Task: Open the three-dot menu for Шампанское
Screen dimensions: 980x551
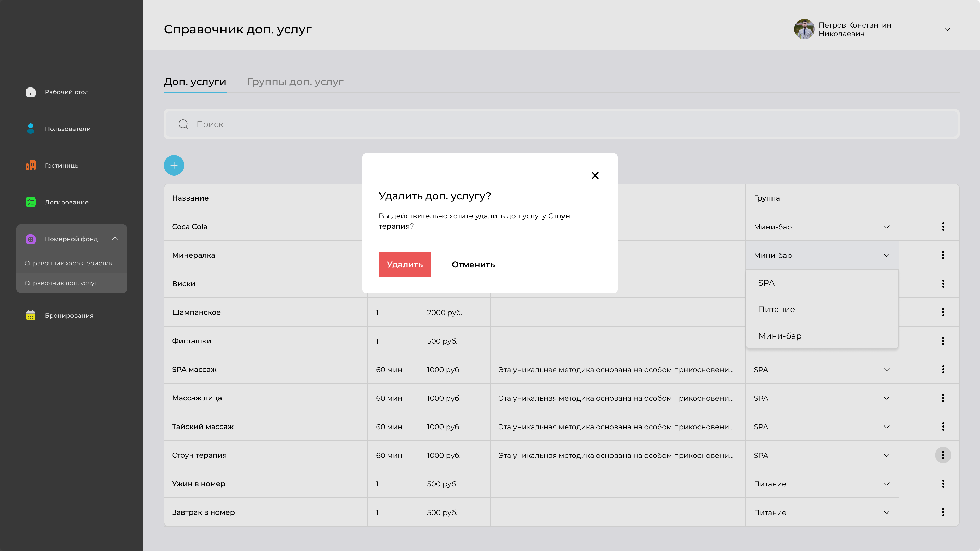Action: coord(943,312)
